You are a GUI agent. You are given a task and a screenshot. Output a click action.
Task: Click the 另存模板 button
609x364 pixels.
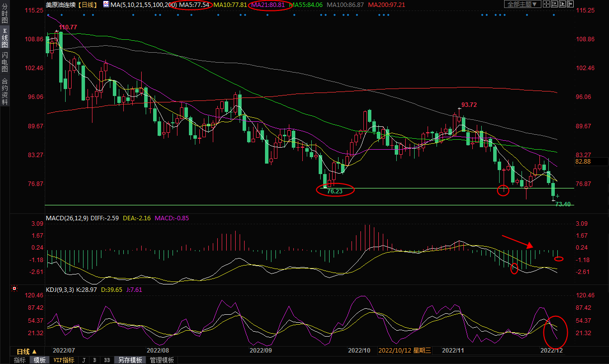[130, 360]
